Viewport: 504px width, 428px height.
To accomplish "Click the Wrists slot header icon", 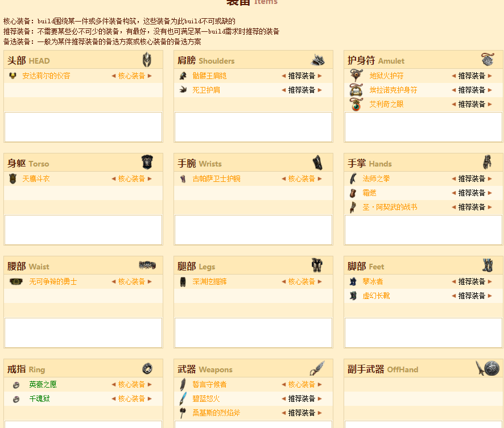I will (x=317, y=163).
